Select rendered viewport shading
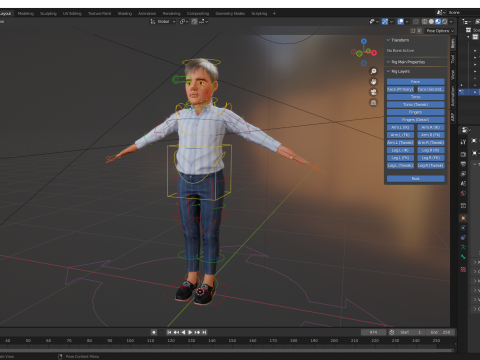The height and width of the screenshot is (360, 480). click(444, 22)
